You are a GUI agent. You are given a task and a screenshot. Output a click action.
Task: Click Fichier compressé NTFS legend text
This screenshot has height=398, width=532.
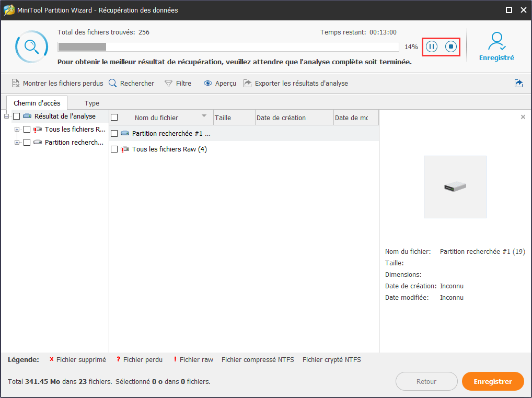[258, 360]
